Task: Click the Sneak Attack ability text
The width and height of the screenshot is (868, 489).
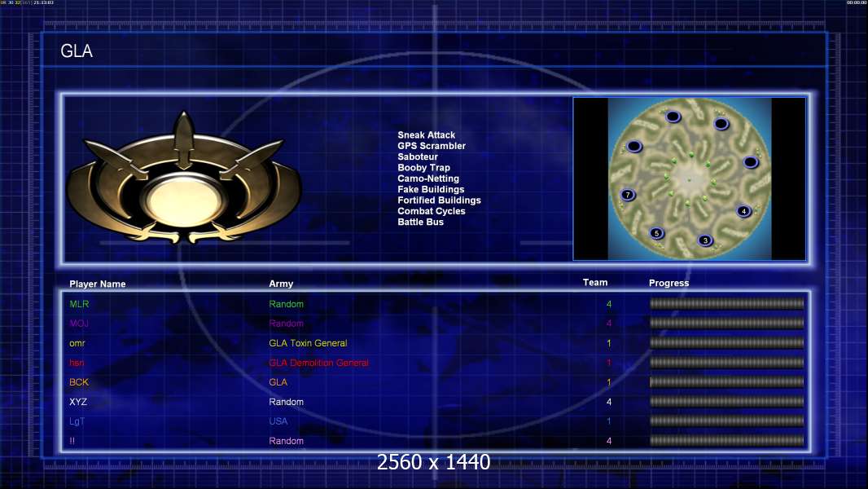Action: (x=426, y=135)
